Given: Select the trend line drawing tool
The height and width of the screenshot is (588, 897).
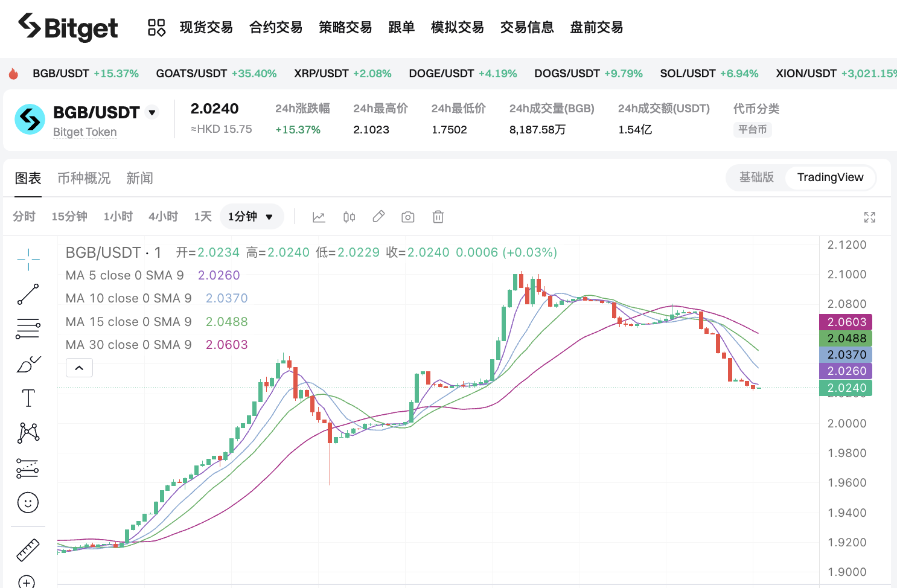Looking at the screenshot, I should coord(28,295).
